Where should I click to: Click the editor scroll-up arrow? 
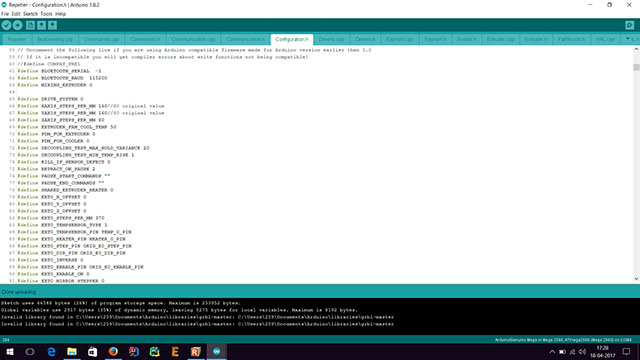(x=636, y=49)
